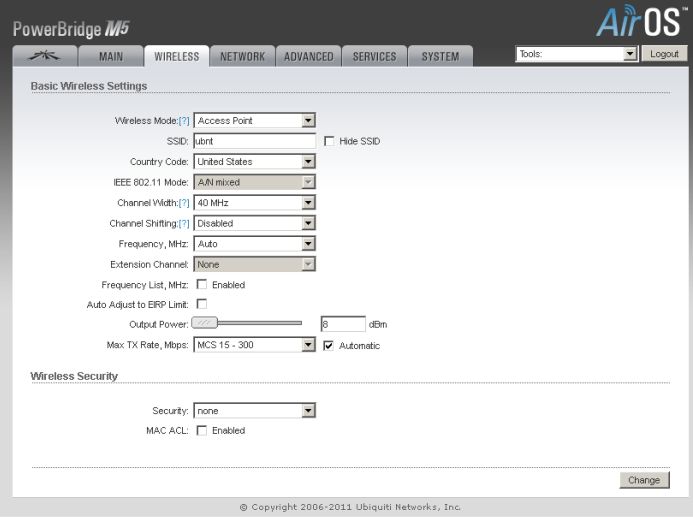Click the IEEE 802.11 Mode dropdown

tap(255, 182)
